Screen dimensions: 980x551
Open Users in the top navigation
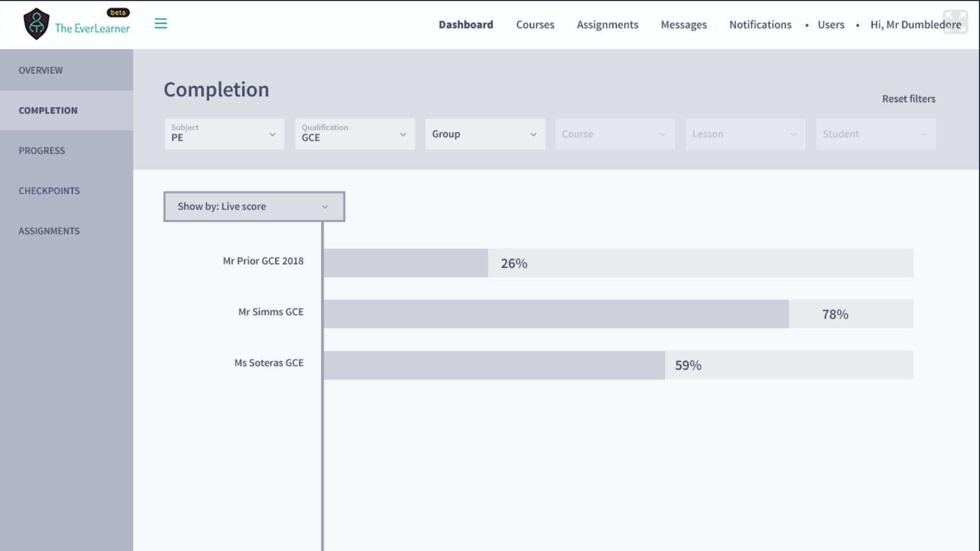pyautogui.click(x=831, y=24)
